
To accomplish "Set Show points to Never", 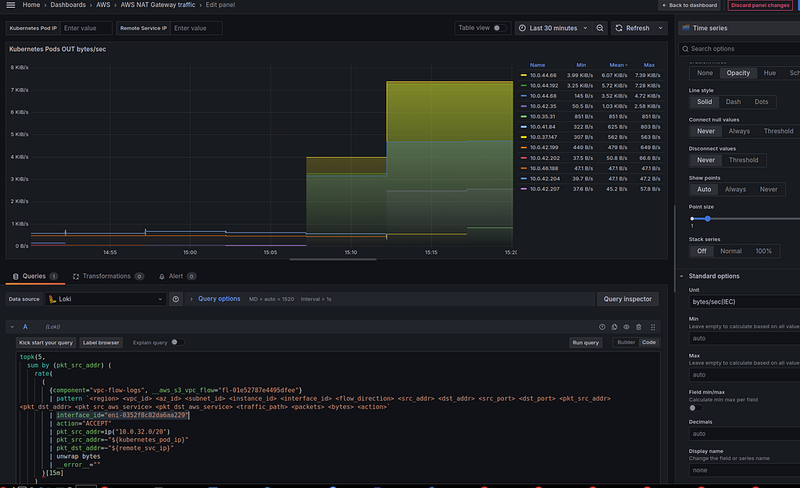I will tap(768, 189).
